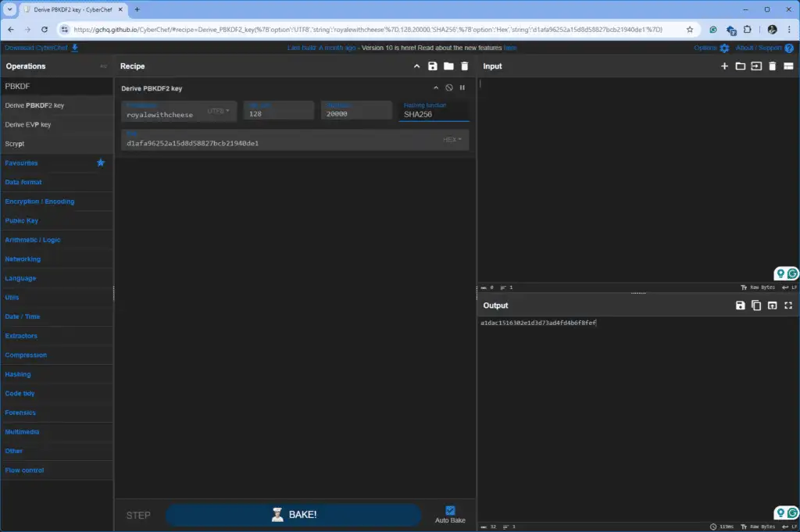Clear the recipe with trash icon

click(x=464, y=66)
